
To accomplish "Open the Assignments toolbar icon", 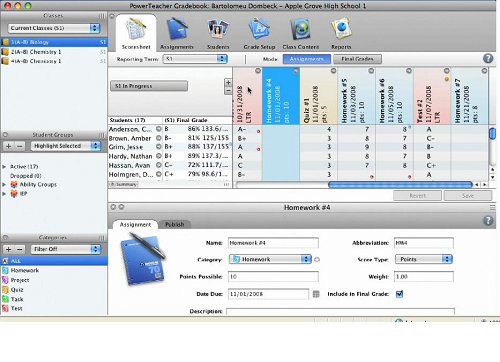I will 177,30.
